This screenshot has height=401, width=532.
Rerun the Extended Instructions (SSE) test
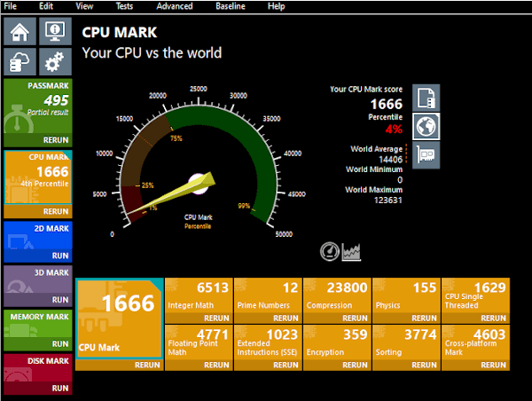[268, 365]
